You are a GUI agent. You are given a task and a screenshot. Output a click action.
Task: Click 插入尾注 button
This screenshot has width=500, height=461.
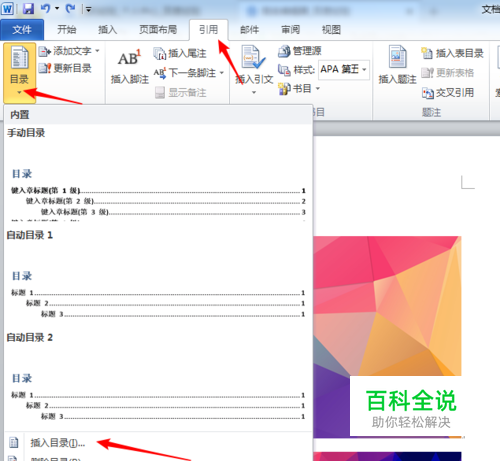(x=180, y=53)
